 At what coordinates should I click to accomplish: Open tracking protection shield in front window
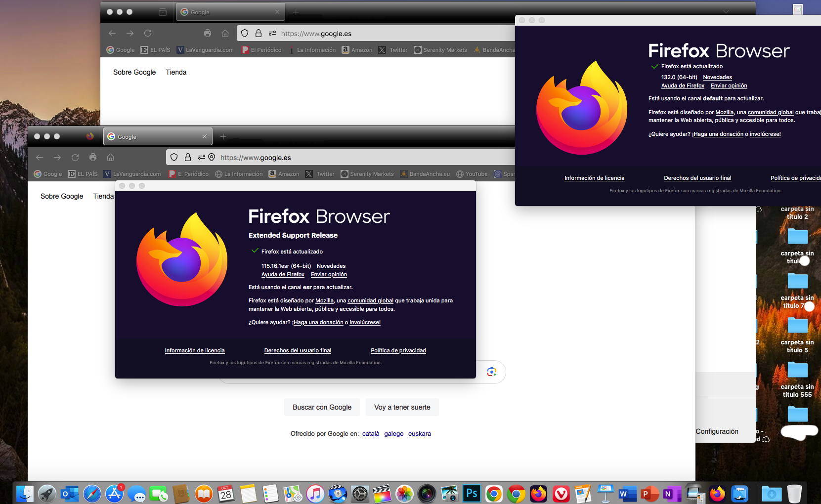tap(174, 158)
